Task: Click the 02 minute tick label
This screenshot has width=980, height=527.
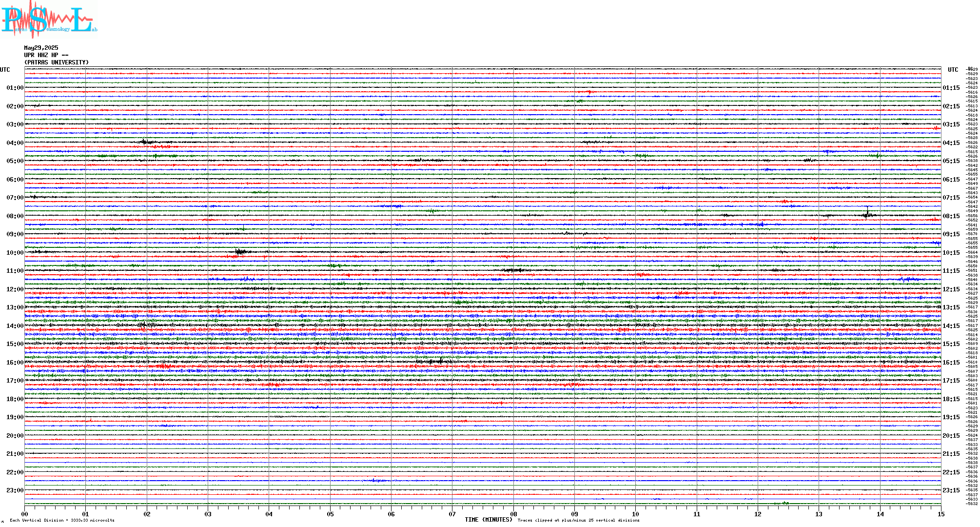Action: (147, 514)
